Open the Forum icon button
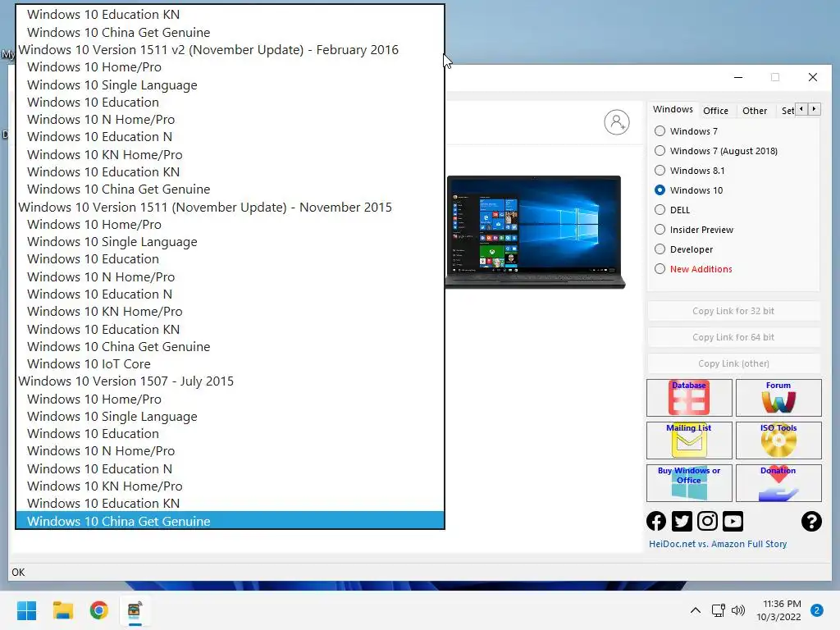Screen dimensions: 840x630 click(x=778, y=398)
